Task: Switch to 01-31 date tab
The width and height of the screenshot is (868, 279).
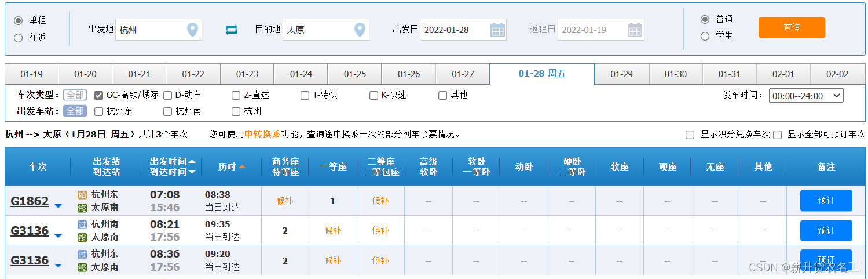Action: coord(729,74)
